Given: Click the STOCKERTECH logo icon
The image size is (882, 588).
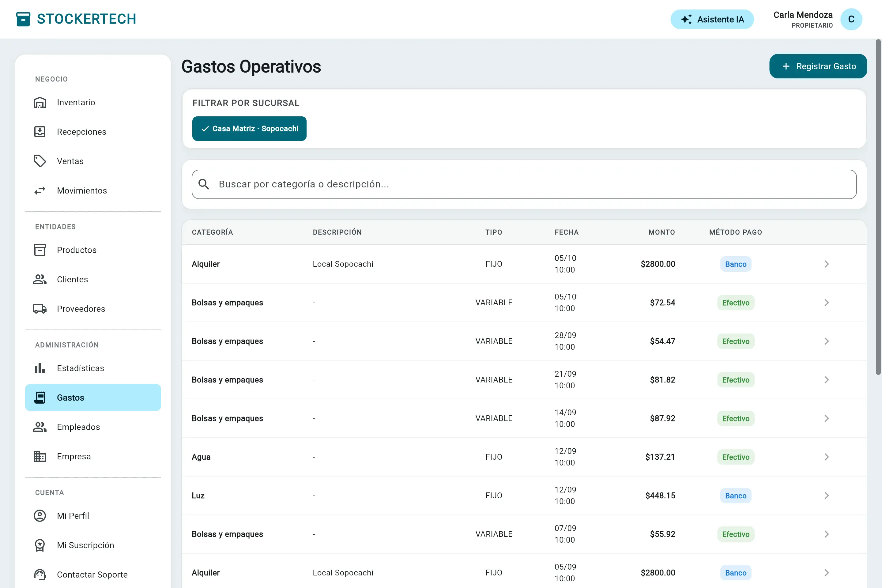Looking at the screenshot, I should (x=23, y=19).
